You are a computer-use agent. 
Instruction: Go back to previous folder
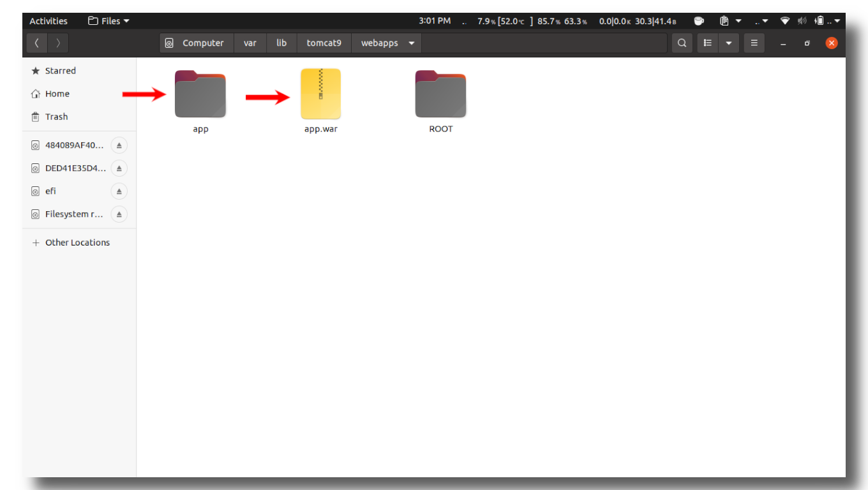37,43
